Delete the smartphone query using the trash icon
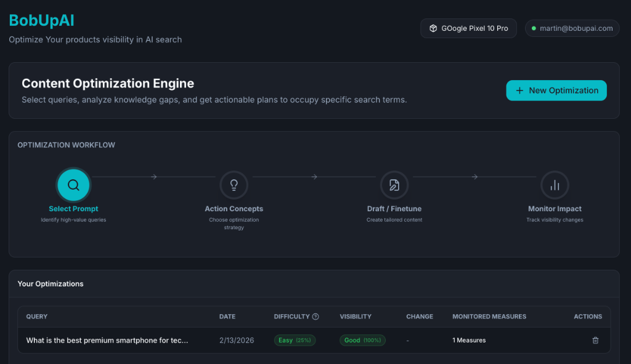 pos(595,340)
